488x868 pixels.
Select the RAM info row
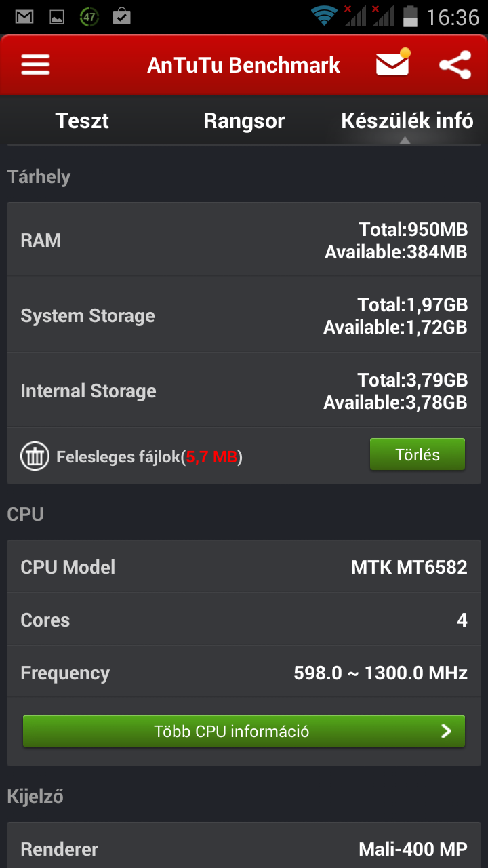point(244,239)
